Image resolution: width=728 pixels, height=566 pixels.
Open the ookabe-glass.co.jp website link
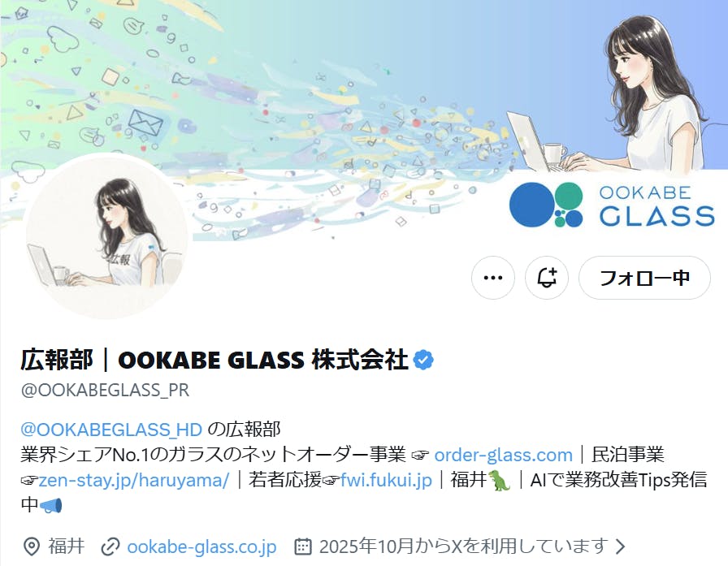[201, 547]
